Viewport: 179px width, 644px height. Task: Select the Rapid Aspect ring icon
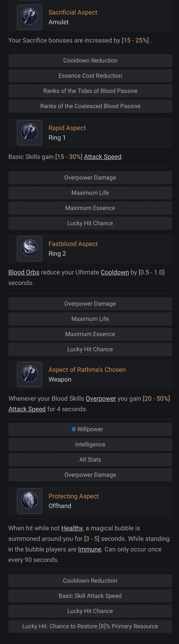30,132
